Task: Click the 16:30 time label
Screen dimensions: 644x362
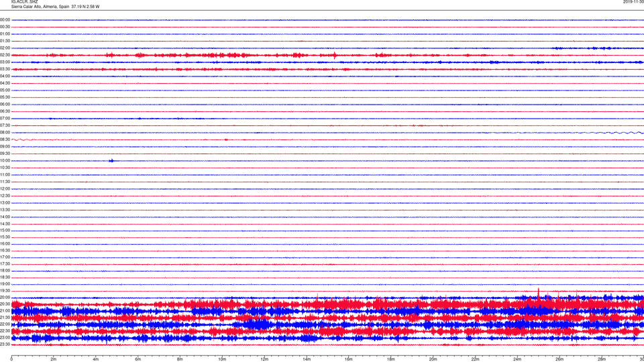Action: (5, 250)
